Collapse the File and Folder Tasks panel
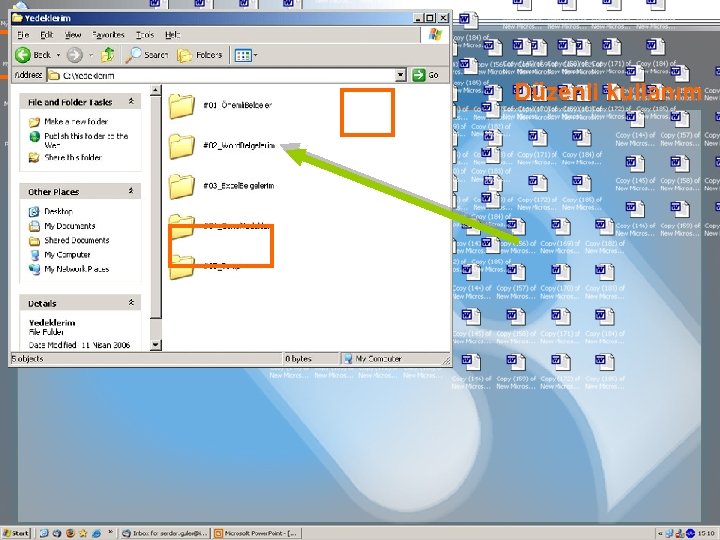This screenshot has height=540, width=720. coord(131,101)
